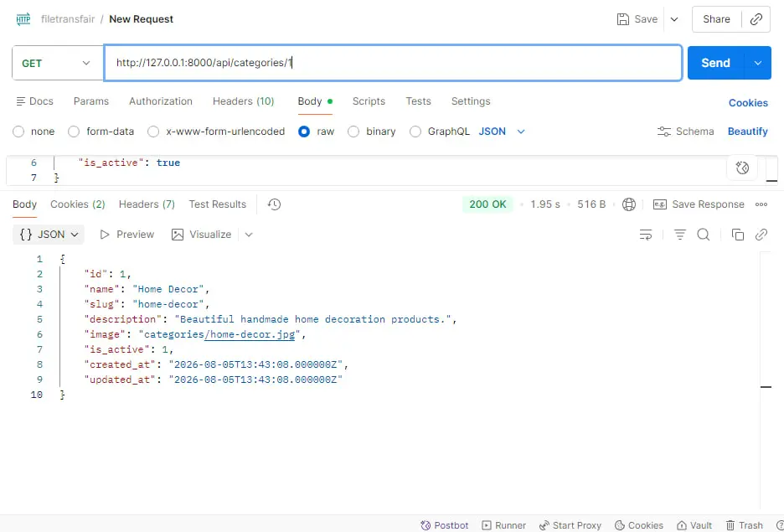Expand the Send options arrow

758,63
